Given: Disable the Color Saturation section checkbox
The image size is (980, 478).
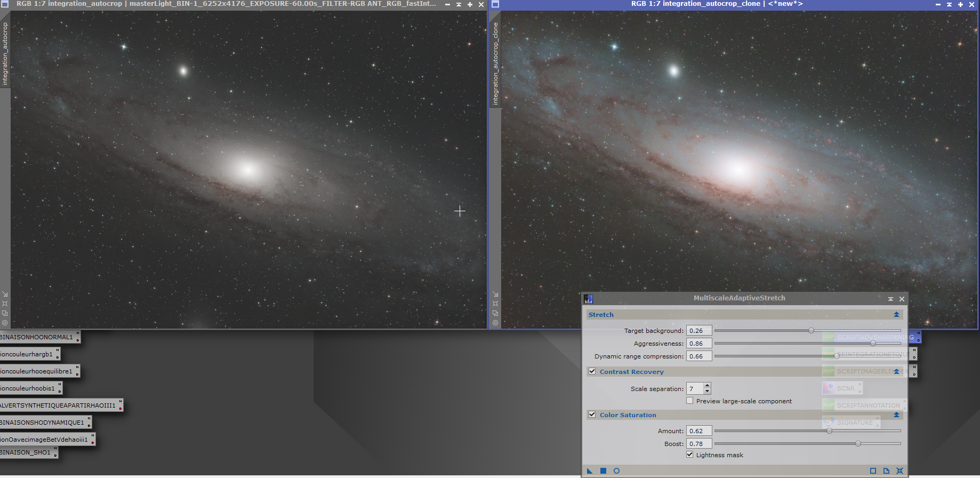Looking at the screenshot, I should coord(592,415).
